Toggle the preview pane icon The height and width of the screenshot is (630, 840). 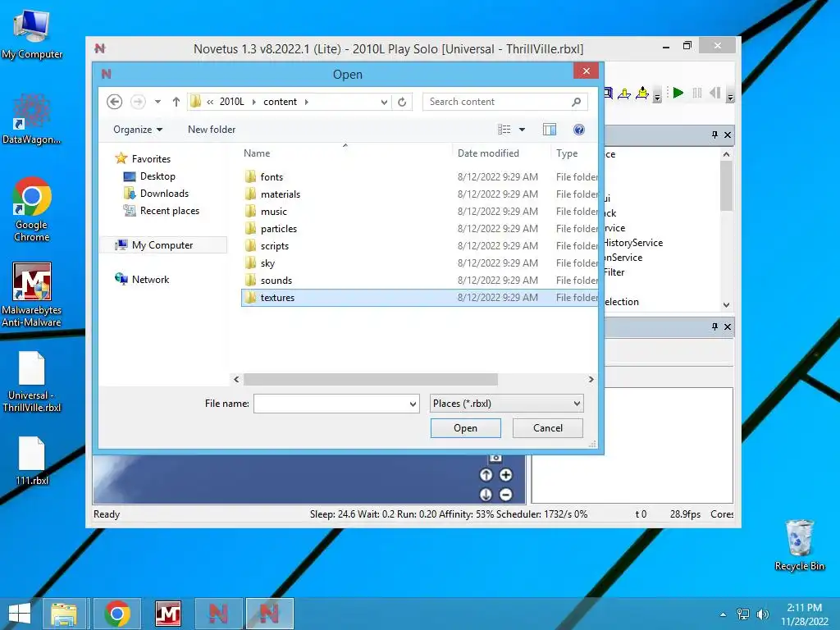[x=550, y=130]
